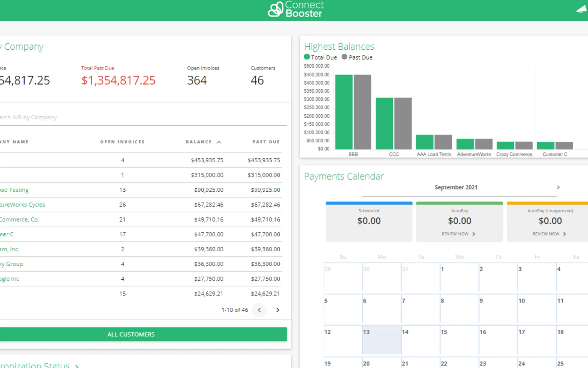
Task: Click the Total Past Due amount $1,354,817.25
Action: tap(118, 80)
